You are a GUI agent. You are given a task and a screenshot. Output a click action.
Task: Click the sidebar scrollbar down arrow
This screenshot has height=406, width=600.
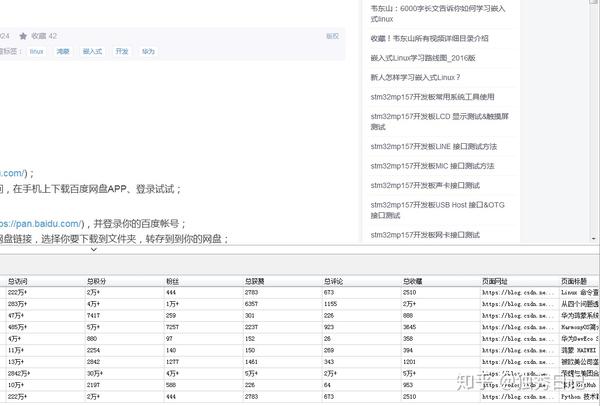[594, 239]
